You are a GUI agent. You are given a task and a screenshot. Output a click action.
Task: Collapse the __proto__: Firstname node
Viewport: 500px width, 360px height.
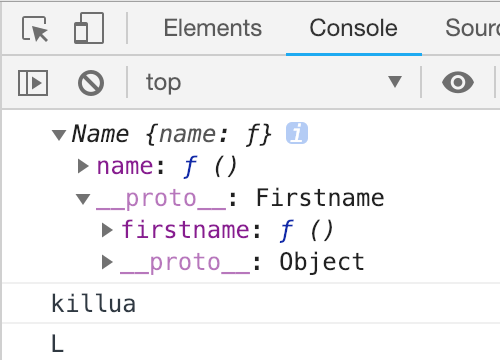pos(83,199)
